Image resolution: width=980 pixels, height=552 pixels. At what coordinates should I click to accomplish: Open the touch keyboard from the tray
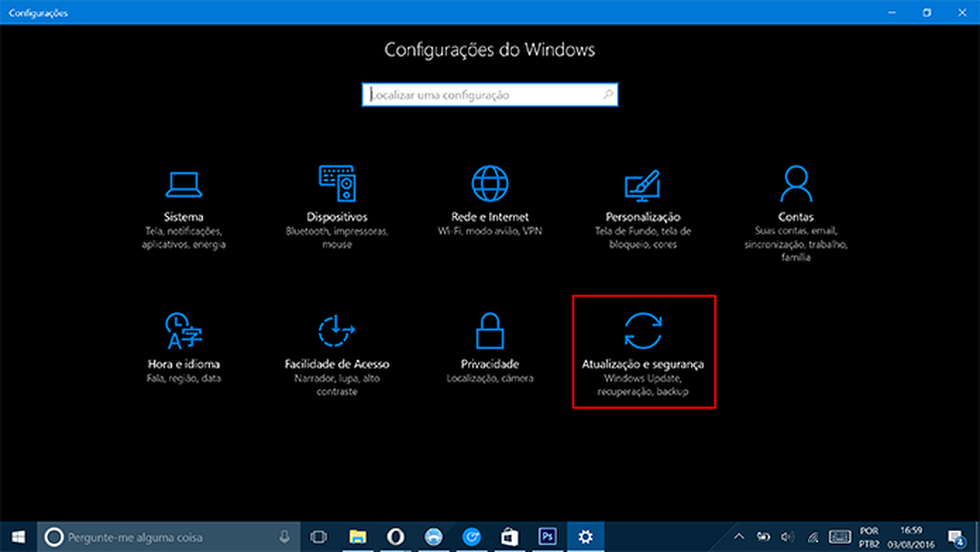click(x=840, y=536)
